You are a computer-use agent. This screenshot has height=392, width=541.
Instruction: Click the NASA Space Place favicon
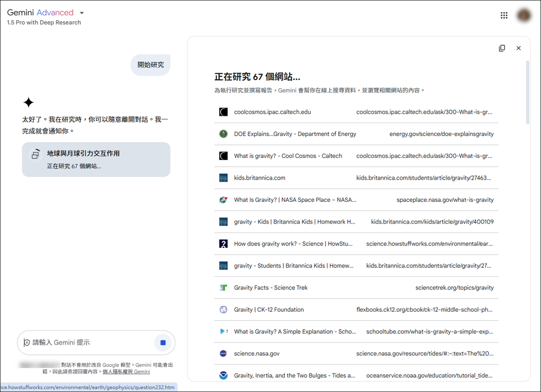coord(223,200)
